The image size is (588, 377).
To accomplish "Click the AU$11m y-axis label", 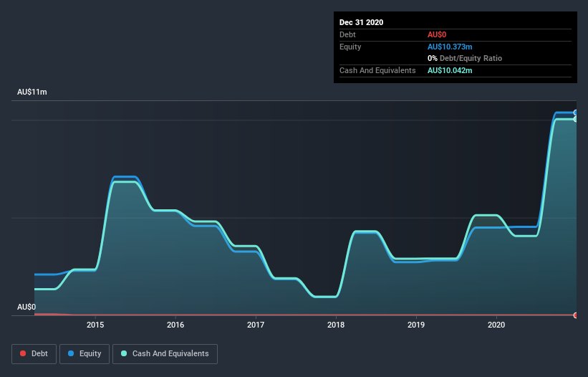I will tap(32, 92).
